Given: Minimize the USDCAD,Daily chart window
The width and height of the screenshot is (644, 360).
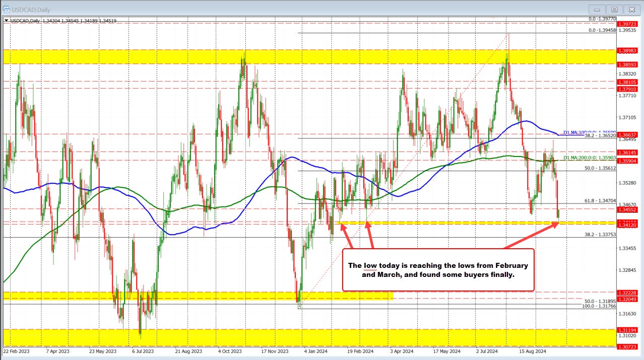Looking at the screenshot, I should pyautogui.click(x=596, y=9).
